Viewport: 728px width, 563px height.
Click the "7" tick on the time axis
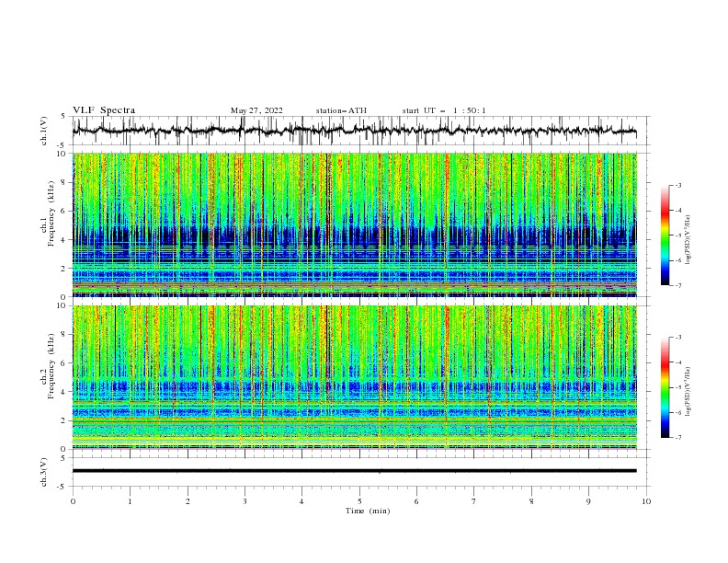pos(474,501)
